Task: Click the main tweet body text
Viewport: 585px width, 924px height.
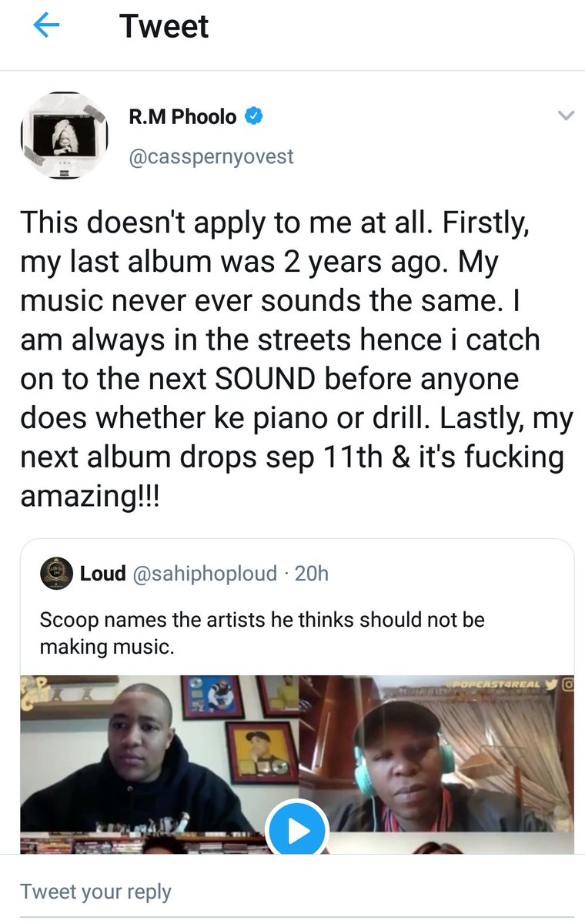Action: (x=296, y=360)
